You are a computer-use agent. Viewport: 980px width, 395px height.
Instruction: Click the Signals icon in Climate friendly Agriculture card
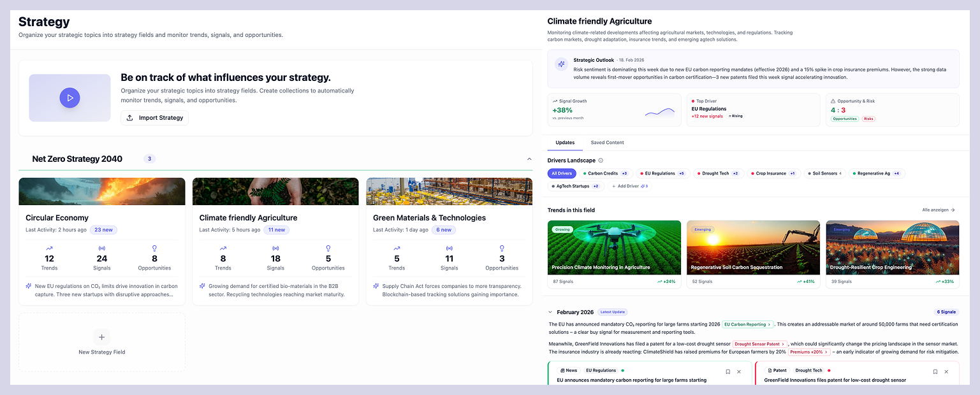275,249
